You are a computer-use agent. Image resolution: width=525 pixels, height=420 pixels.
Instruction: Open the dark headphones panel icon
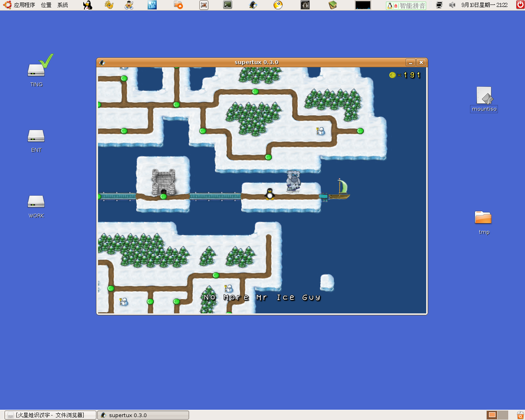coord(305,5)
